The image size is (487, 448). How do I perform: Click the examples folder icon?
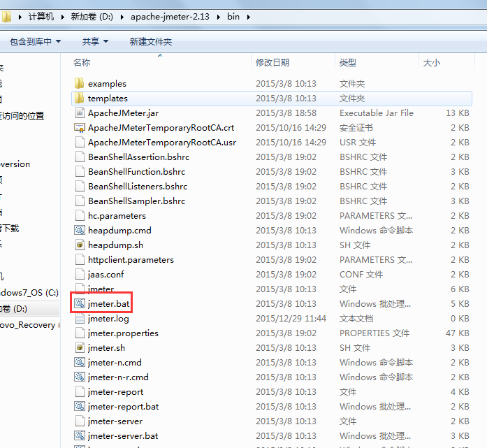(79, 84)
